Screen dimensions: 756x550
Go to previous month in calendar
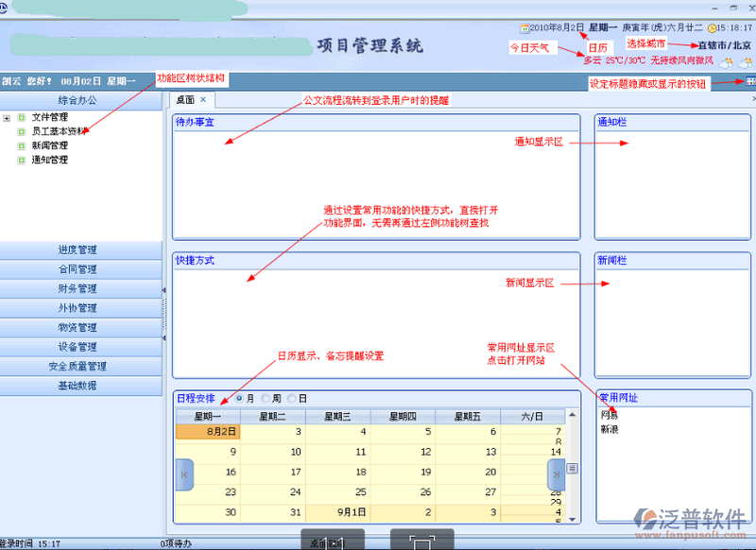pos(185,473)
